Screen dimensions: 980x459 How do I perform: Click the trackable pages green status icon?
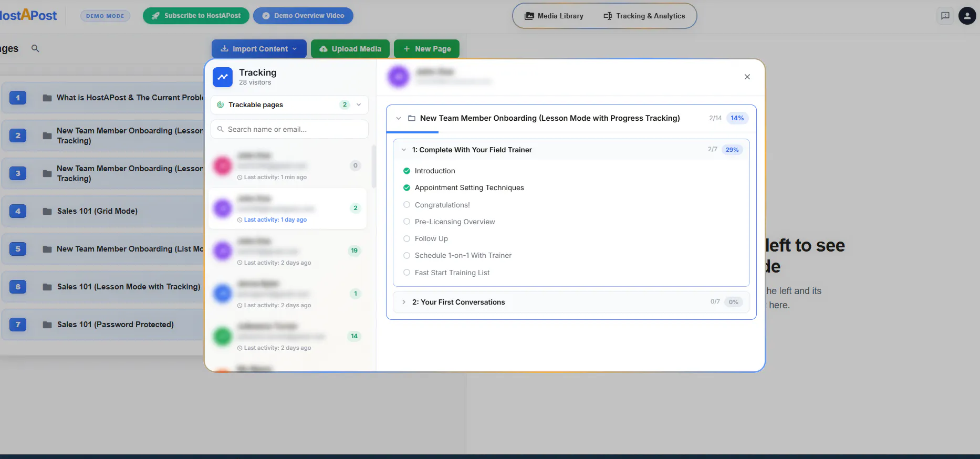click(221, 105)
